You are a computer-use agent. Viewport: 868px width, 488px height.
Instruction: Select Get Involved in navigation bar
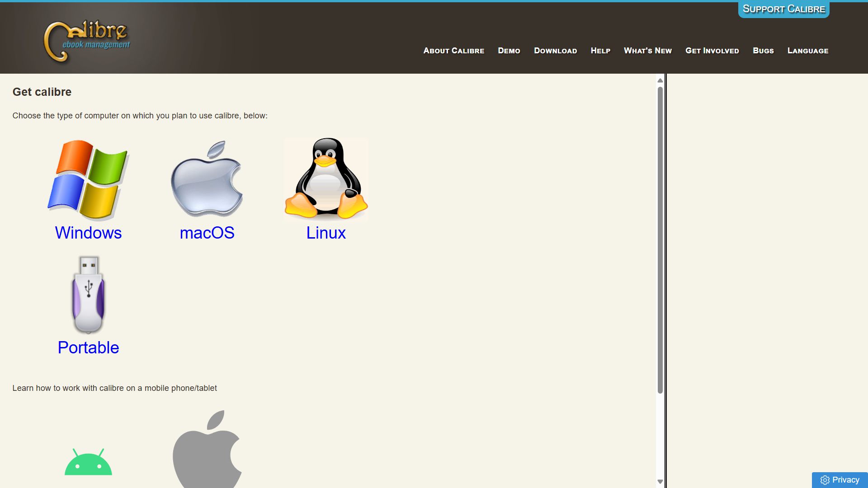click(712, 51)
